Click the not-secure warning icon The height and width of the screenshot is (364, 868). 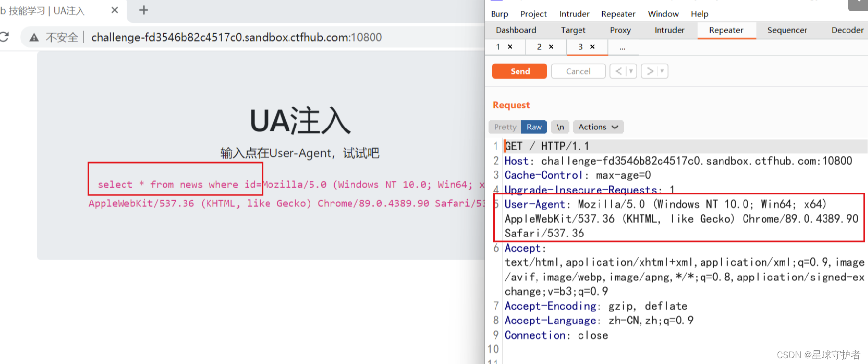click(34, 37)
